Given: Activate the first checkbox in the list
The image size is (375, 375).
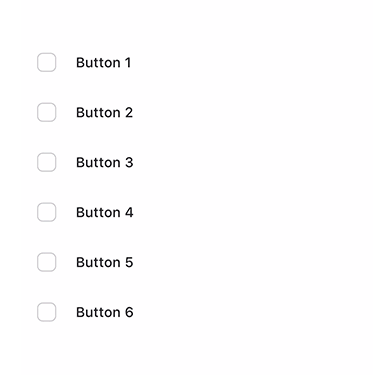Looking at the screenshot, I should [46, 62].
